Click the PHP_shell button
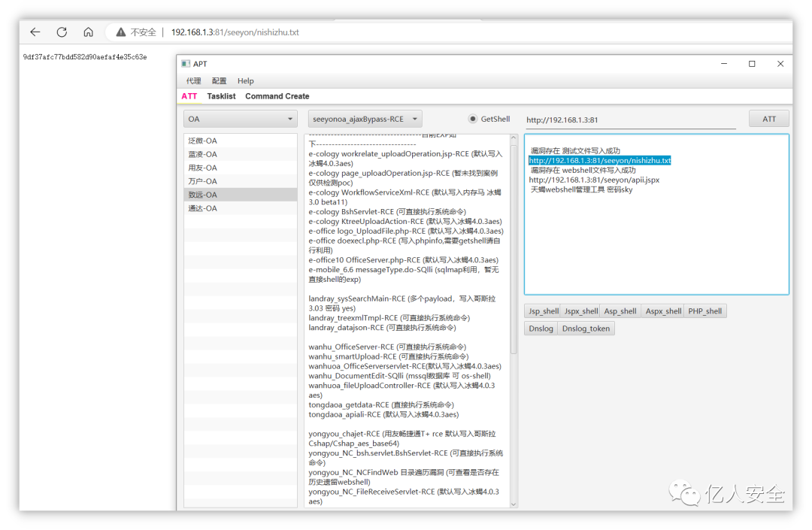The width and height of the screenshot is (812, 530). point(704,311)
